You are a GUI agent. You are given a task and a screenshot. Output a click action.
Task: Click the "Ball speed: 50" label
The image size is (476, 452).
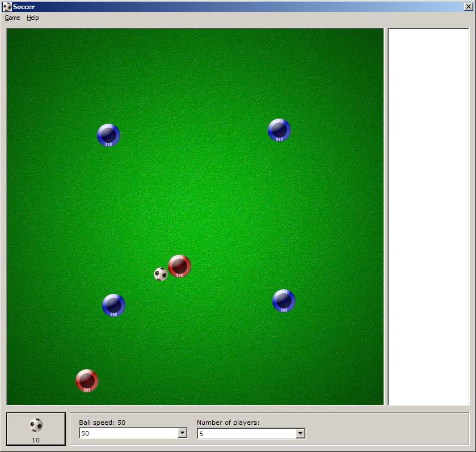pos(102,423)
